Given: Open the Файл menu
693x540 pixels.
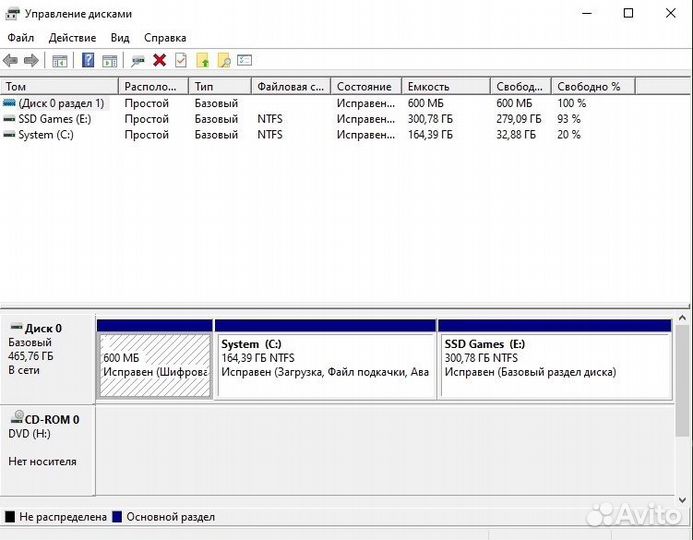Looking at the screenshot, I should (20, 38).
